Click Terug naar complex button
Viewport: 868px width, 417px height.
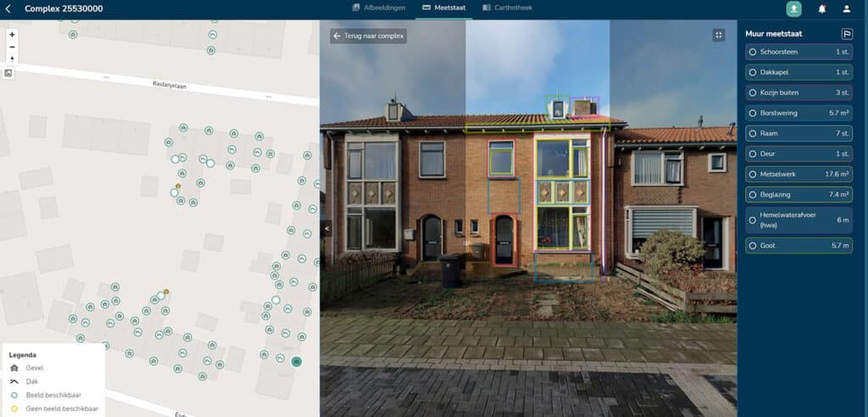tap(369, 36)
